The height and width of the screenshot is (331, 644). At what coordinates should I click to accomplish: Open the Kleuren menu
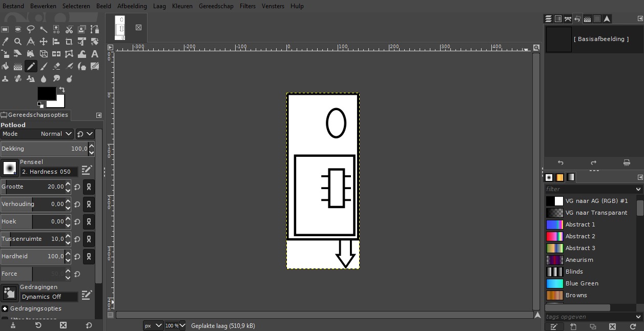coord(182,6)
